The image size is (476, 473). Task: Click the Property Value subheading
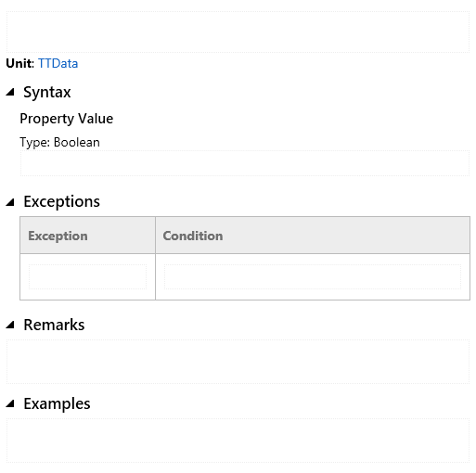(67, 119)
